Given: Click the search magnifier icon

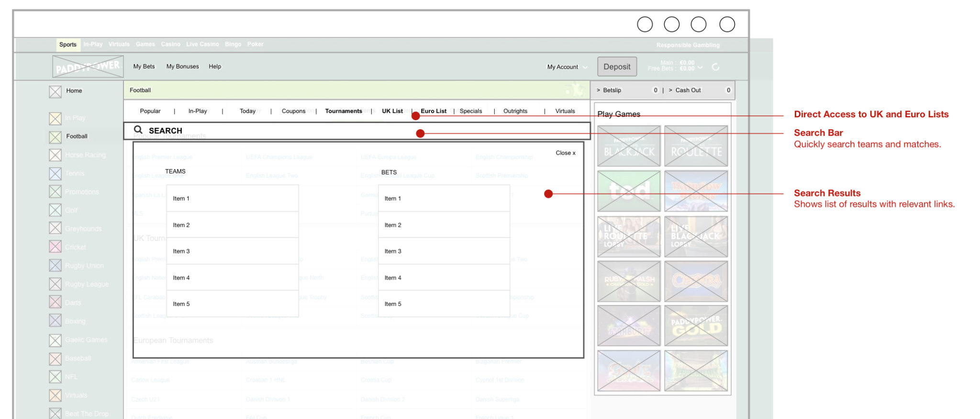Looking at the screenshot, I should pyautogui.click(x=138, y=130).
